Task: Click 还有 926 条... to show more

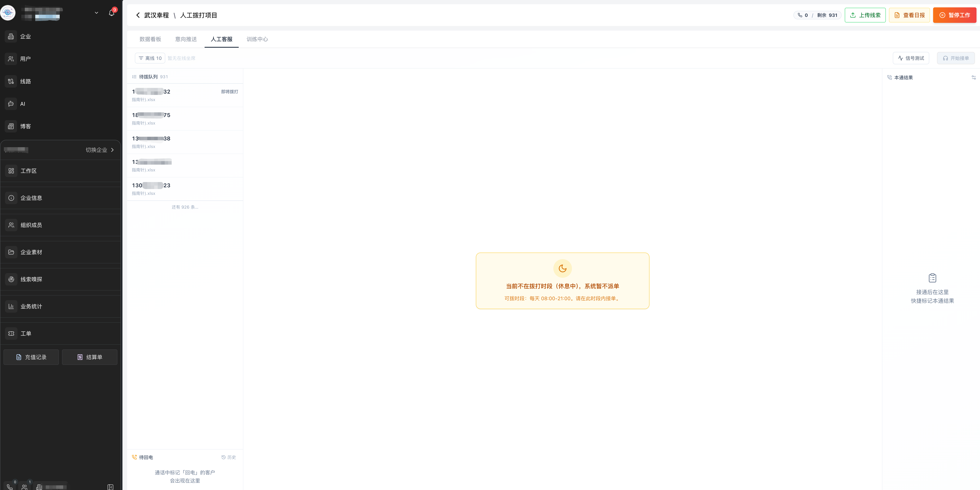Action: coord(185,207)
